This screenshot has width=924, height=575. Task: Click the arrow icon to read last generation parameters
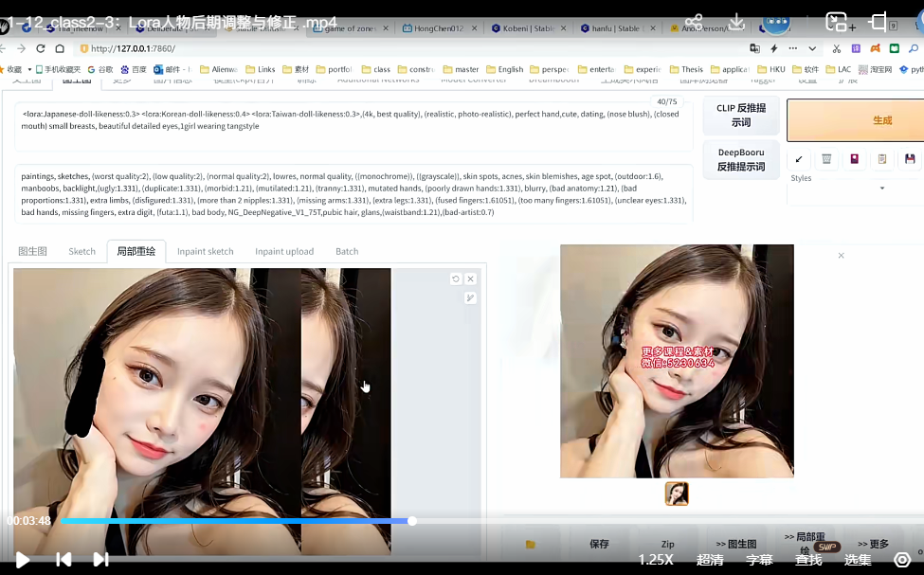(x=799, y=159)
